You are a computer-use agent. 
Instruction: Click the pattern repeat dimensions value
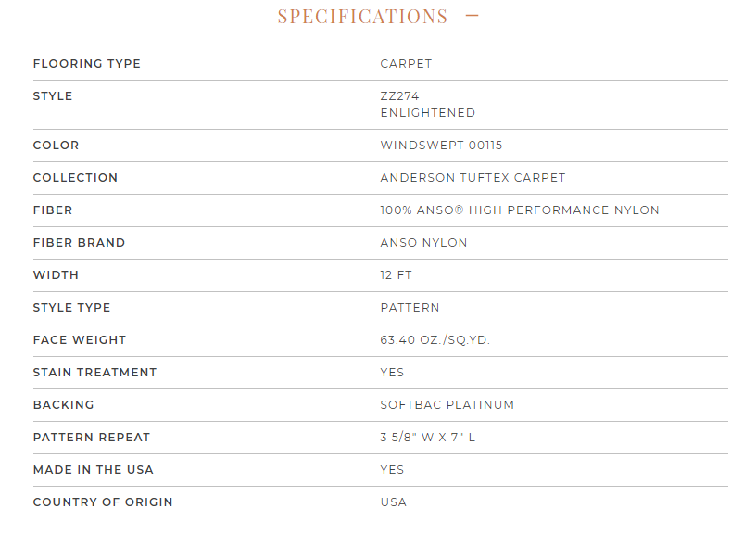(427, 438)
